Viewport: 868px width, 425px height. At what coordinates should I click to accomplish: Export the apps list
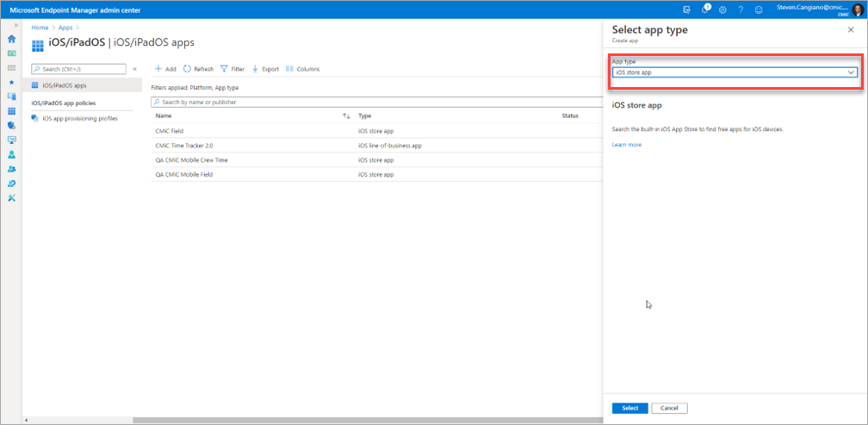[265, 69]
